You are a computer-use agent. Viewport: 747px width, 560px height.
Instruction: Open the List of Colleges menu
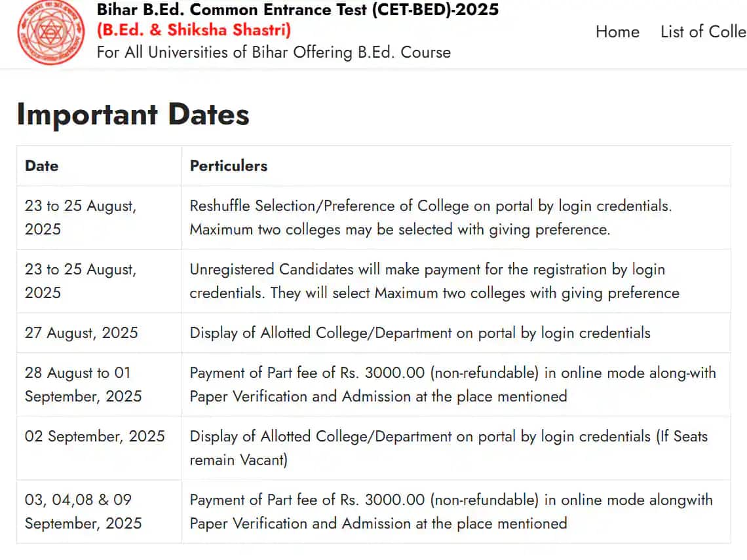point(703,32)
